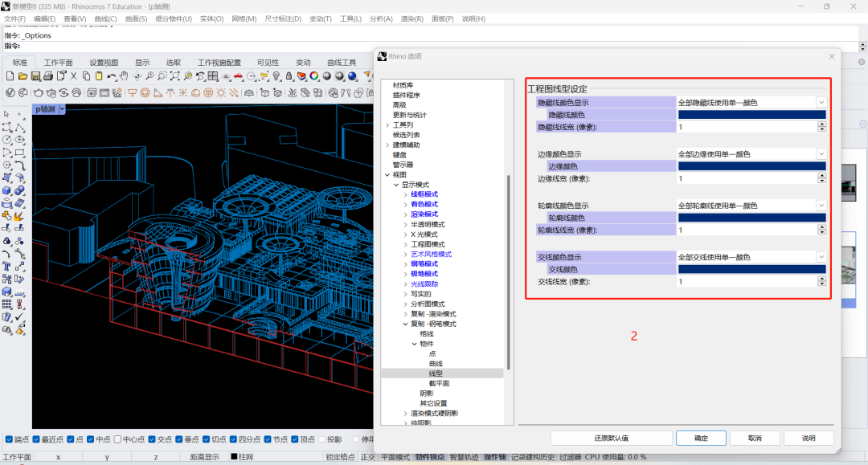Select the Pan hand tool

[124, 76]
